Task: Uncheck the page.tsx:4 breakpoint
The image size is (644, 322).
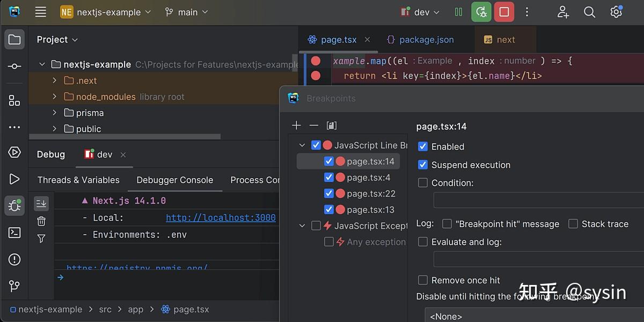Action: click(329, 178)
